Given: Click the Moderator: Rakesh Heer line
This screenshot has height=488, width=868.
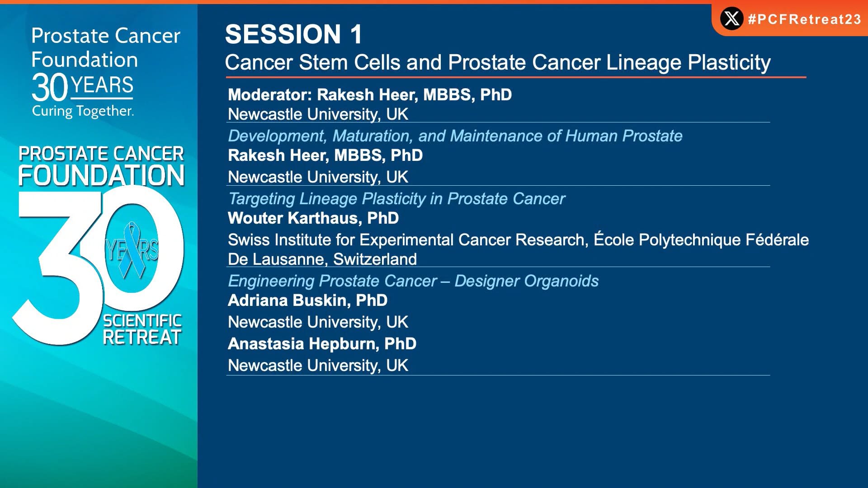Looking at the screenshot, I should click(370, 94).
